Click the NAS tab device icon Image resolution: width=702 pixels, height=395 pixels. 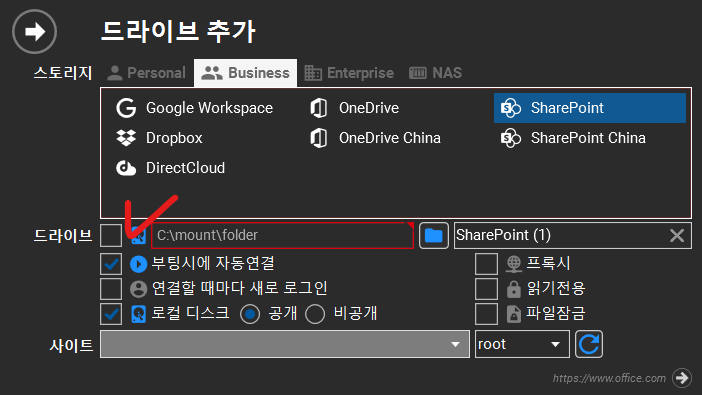point(418,73)
